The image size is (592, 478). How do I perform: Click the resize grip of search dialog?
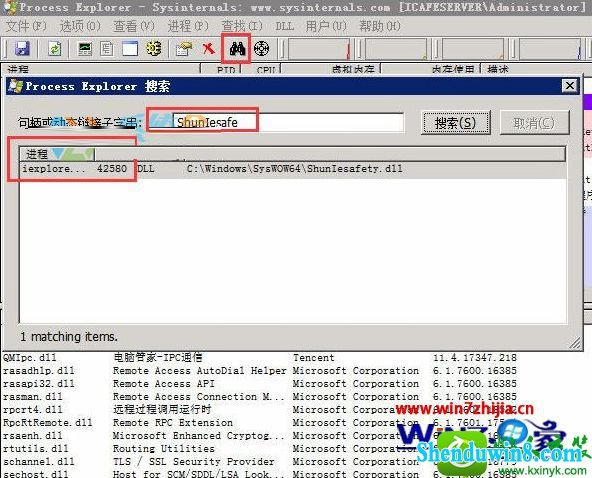pos(575,343)
